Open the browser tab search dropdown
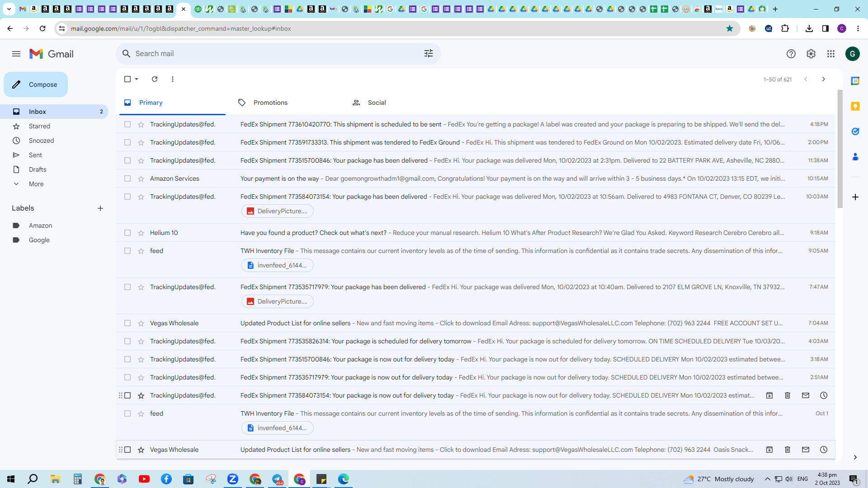 9,9
